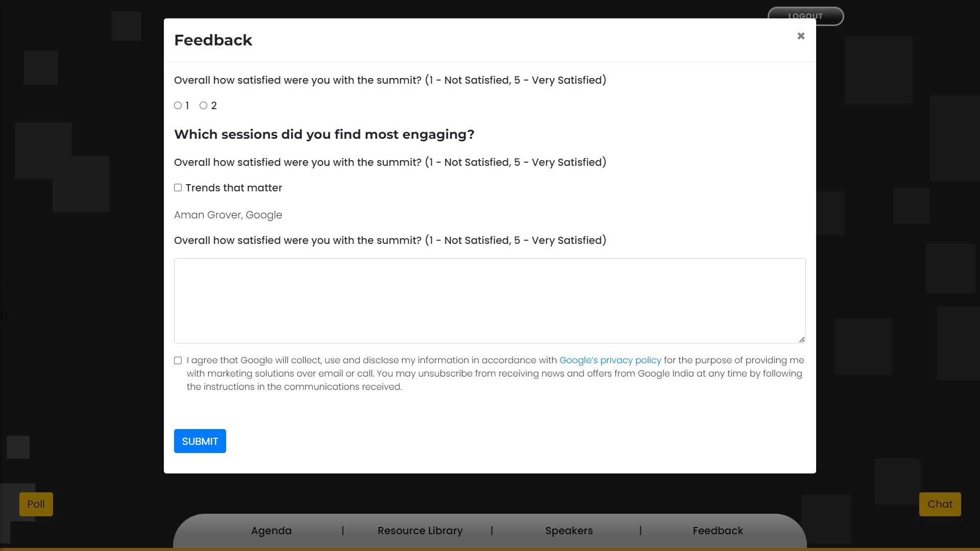Select satisfaction rating 1 radio button
The image size is (980, 551).
[x=178, y=106]
